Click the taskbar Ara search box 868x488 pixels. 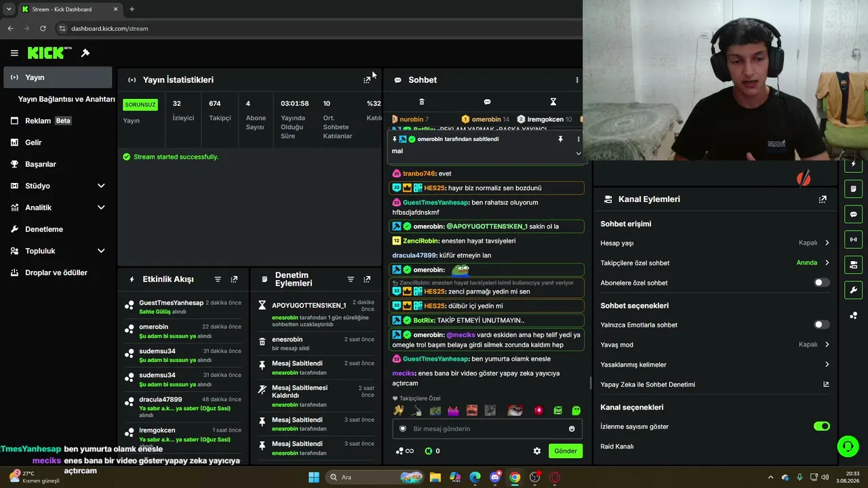[x=375, y=477]
